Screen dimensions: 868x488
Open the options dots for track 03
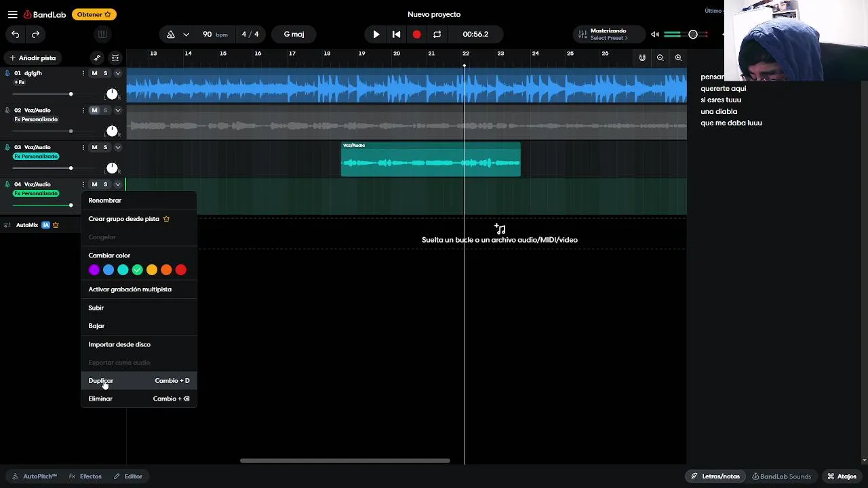click(x=83, y=147)
